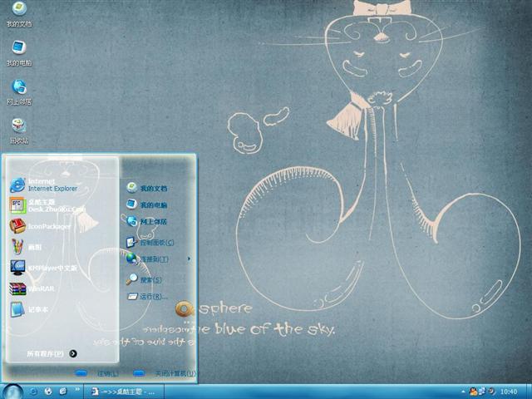The height and width of the screenshot is (399, 532).
Task: Expand 所有程序(P) all programs list
Action: tap(52, 353)
